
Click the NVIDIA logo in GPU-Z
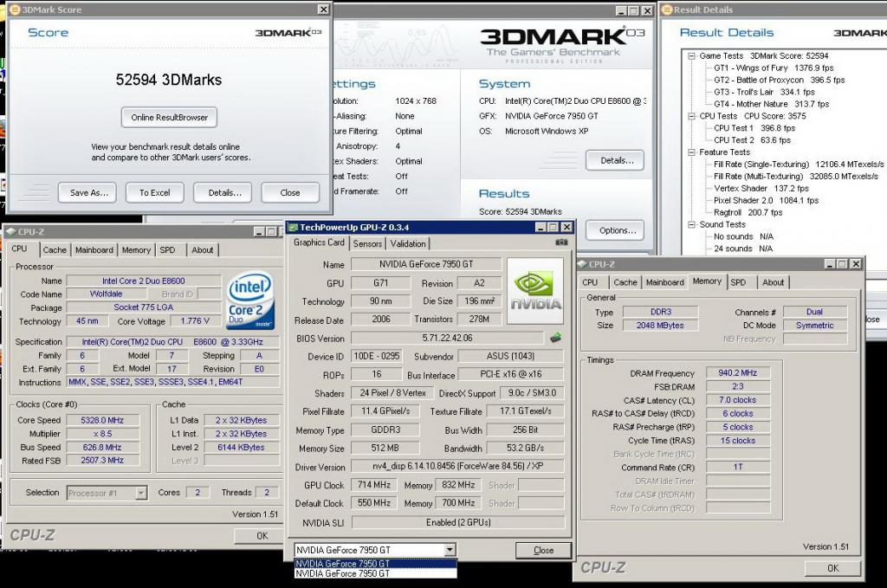click(535, 291)
